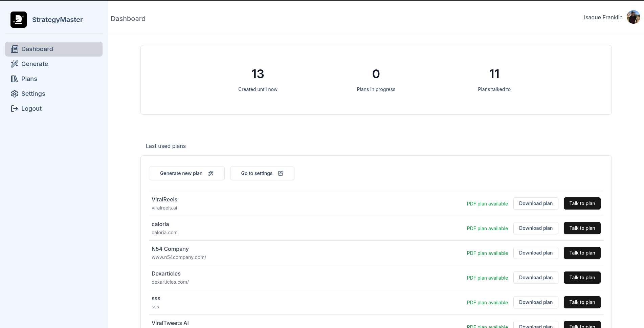This screenshot has width=644, height=328.
Task: Click PDF plan available status for sss
Action: 487,303
